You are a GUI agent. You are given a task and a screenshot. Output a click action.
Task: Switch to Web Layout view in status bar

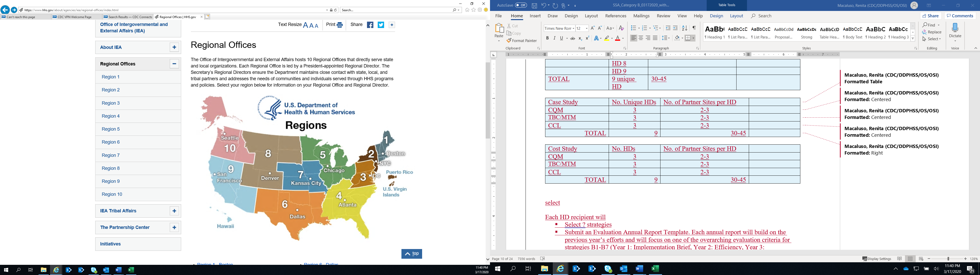tap(921, 259)
